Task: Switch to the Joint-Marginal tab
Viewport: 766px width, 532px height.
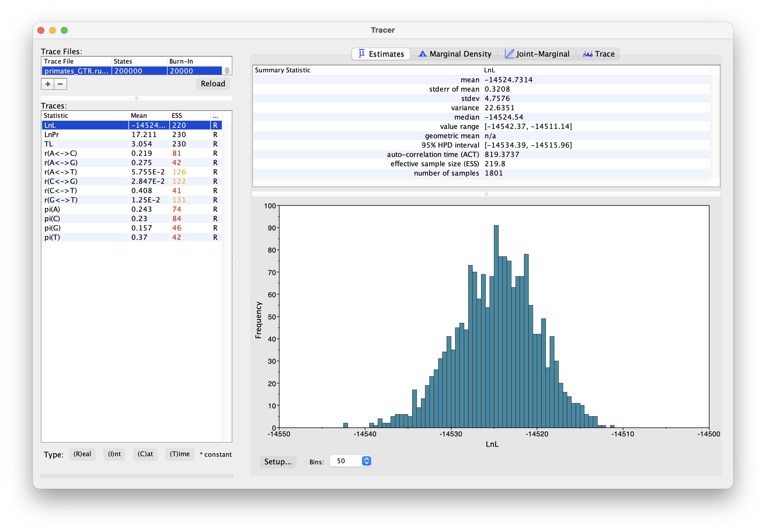Action: coord(542,54)
